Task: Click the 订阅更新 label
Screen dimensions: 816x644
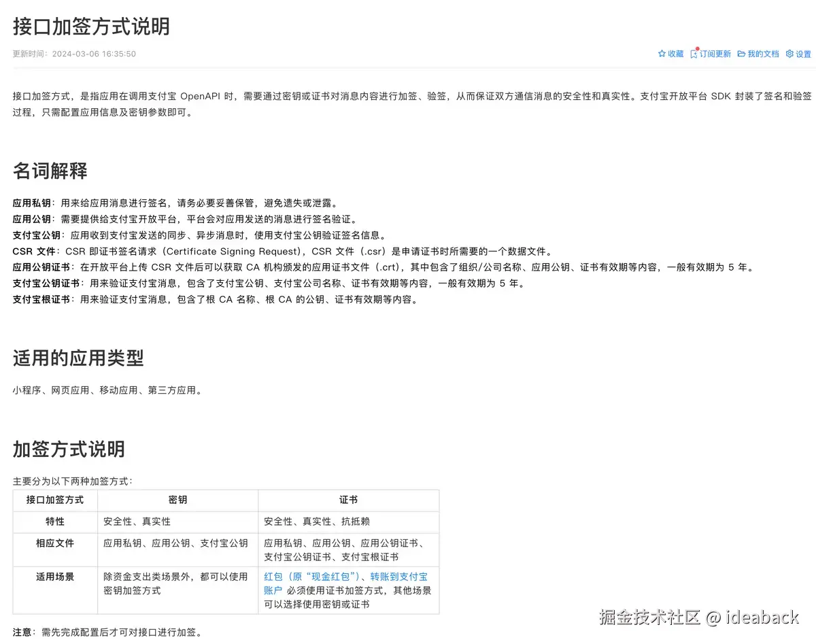Action: 715,54
